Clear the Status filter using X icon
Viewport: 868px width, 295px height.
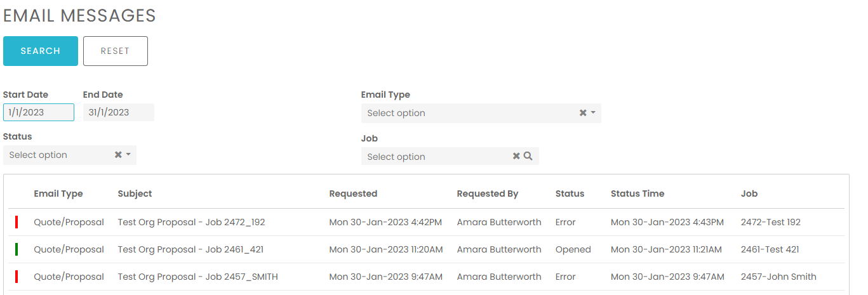click(x=117, y=155)
